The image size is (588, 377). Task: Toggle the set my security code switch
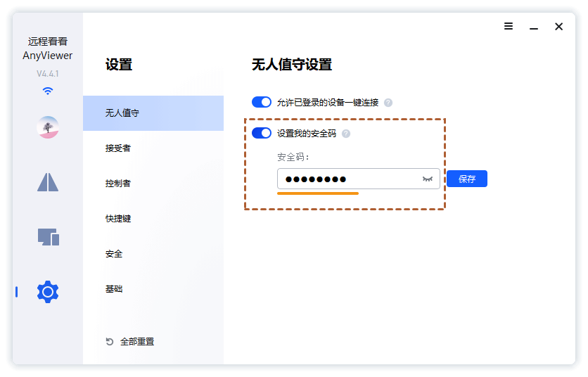coord(262,133)
